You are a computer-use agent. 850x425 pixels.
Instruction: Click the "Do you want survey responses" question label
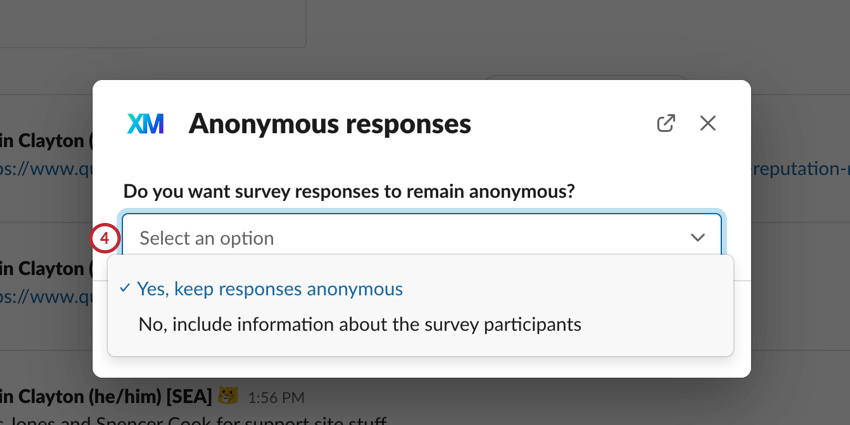pos(348,191)
